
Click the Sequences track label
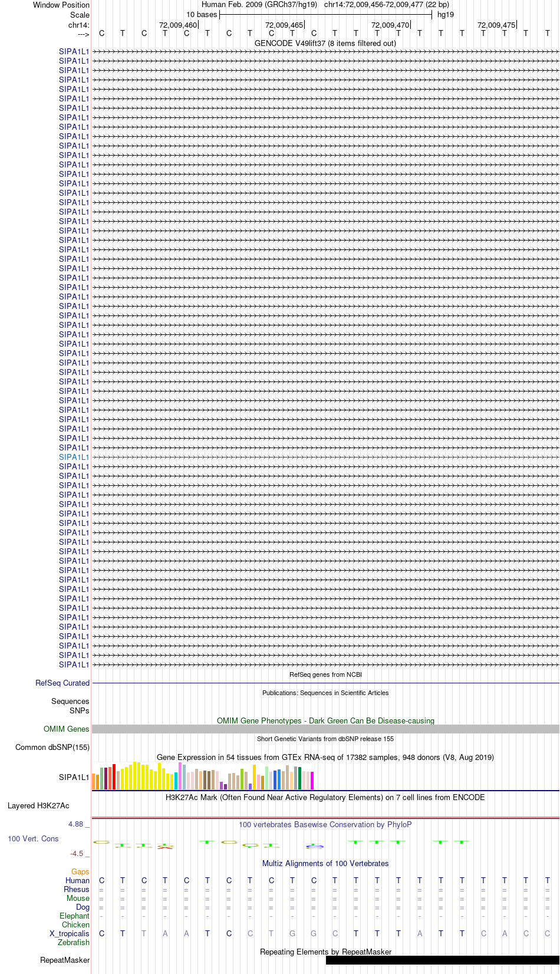coord(70,701)
